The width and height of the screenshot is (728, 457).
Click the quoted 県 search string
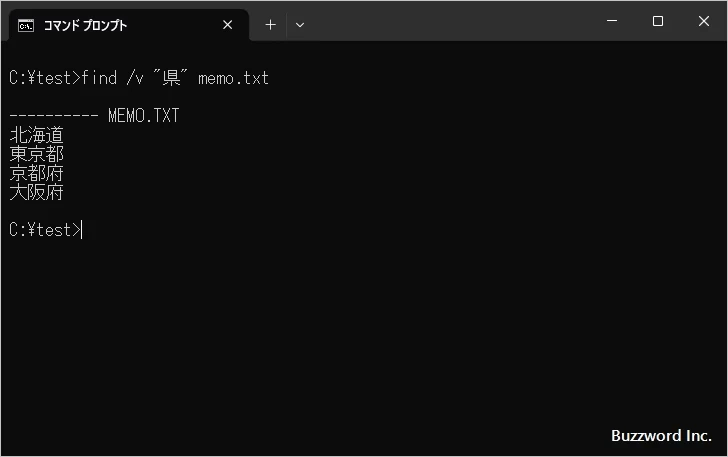(x=171, y=78)
